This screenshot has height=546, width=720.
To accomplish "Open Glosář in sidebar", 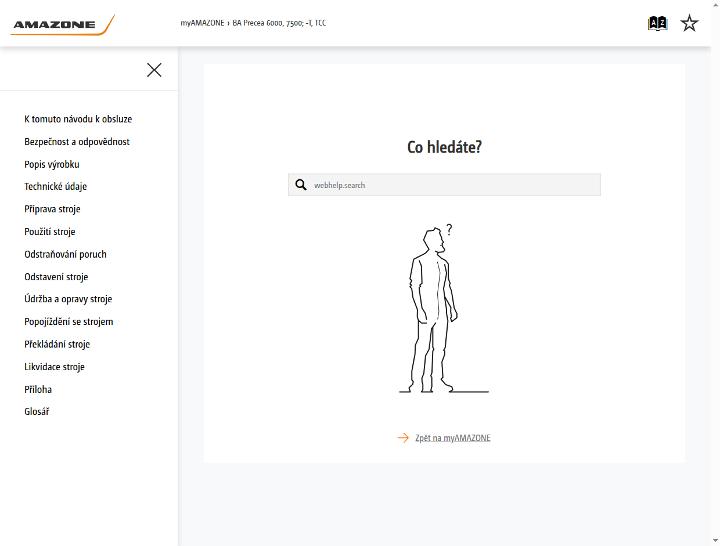I will click(x=36, y=411).
